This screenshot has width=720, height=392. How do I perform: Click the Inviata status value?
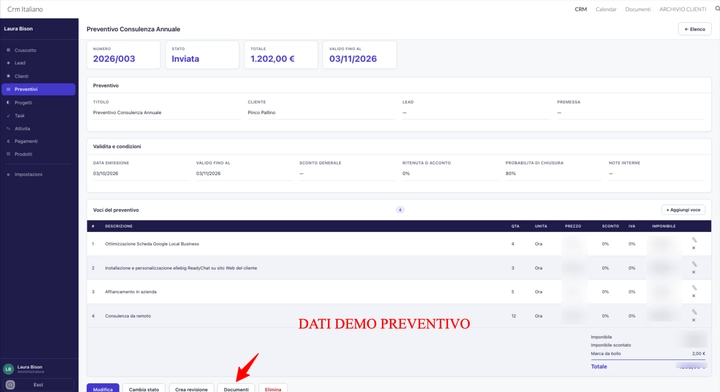186,59
